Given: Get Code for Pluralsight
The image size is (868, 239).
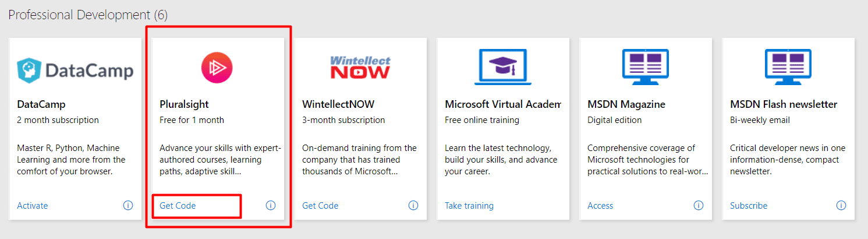Looking at the screenshot, I should (x=178, y=206).
